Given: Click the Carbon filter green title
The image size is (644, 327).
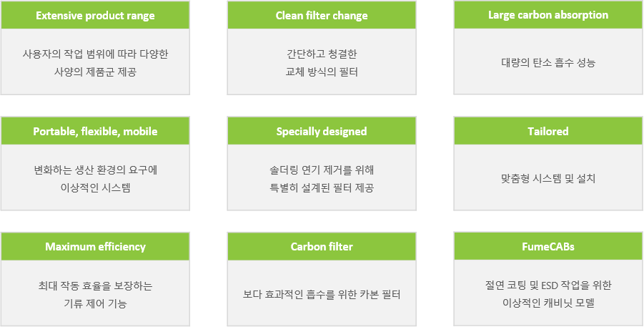Looking at the screenshot, I should coord(322,246).
